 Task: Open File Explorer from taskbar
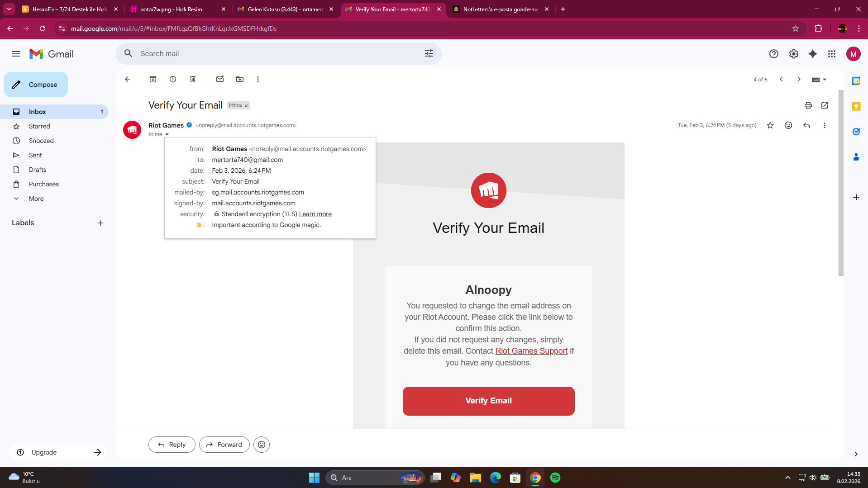[476, 478]
